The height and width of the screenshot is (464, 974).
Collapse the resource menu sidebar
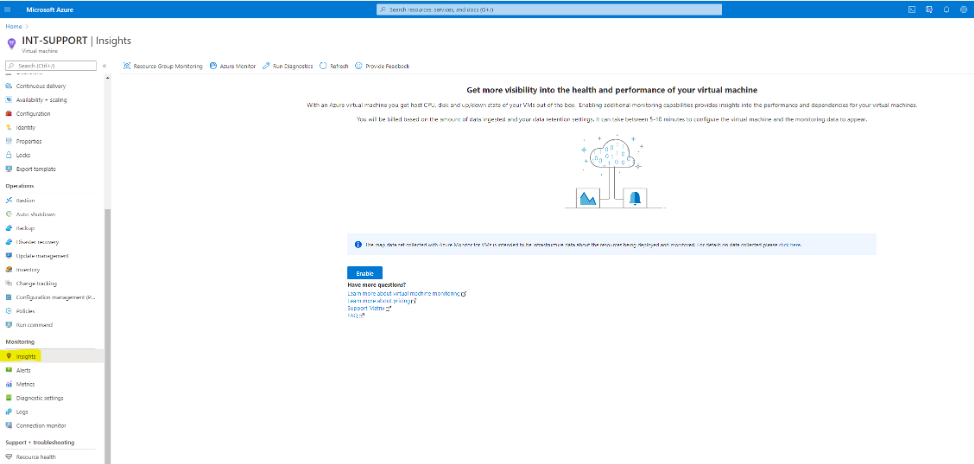(104, 65)
